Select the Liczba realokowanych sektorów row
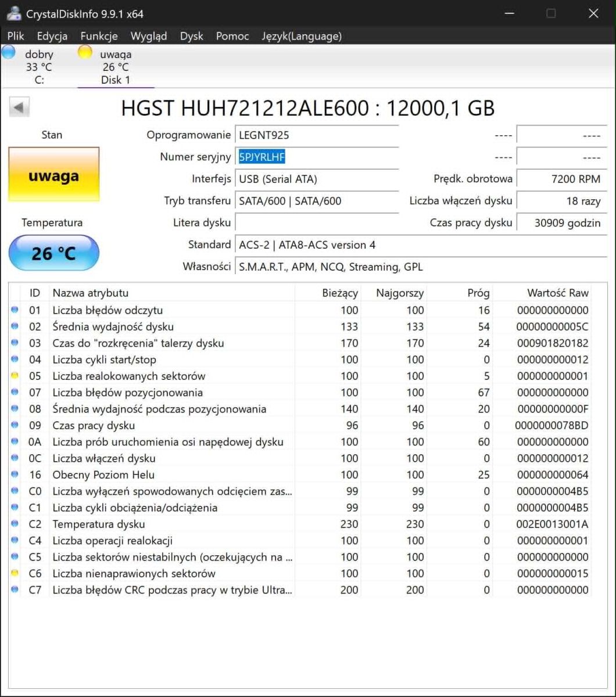Image resolution: width=616 pixels, height=697 pixels. tap(300, 376)
